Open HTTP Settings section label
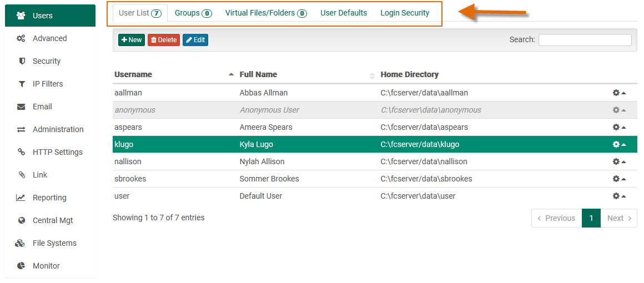The image size is (644, 283). click(58, 152)
